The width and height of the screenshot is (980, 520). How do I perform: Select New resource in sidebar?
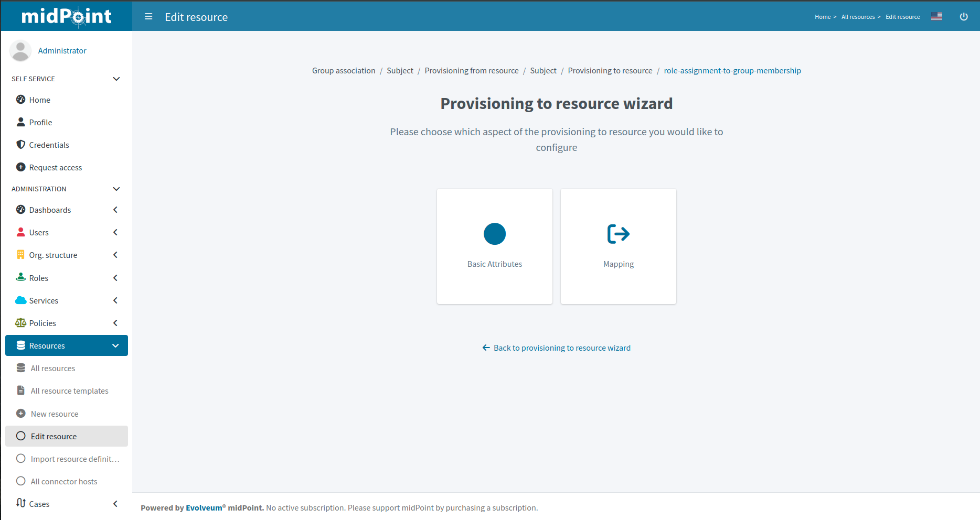(x=55, y=414)
